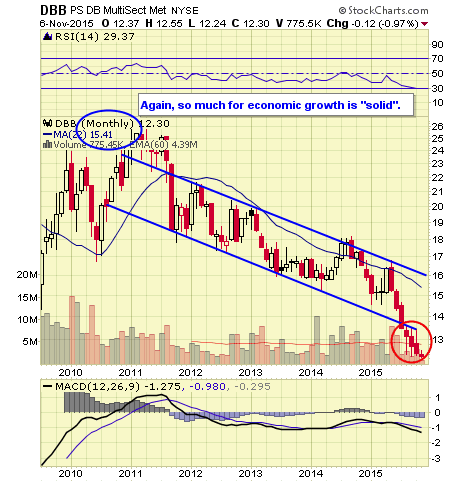The image size is (460, 482).
Task: Click the blue MA(22) legend line marker
Action: [48, 135]
